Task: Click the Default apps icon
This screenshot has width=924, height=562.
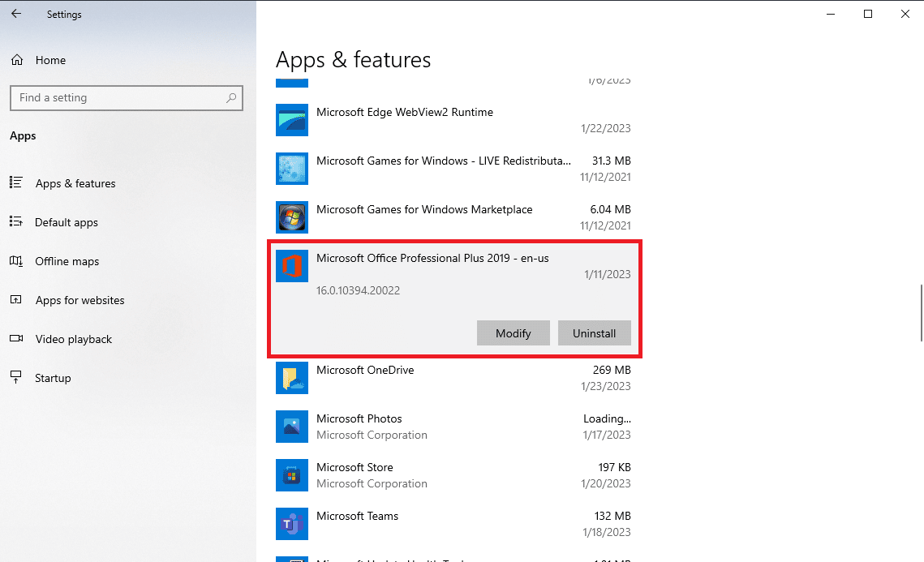Action: [x=16, y=221]
